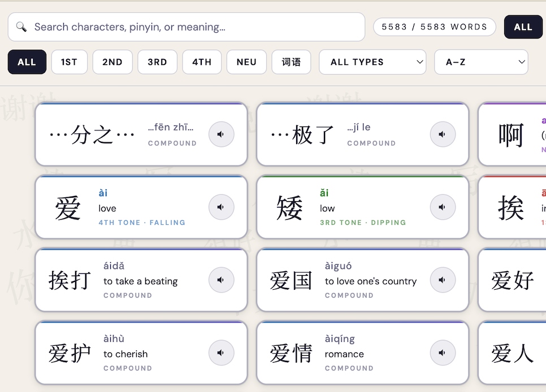Click the dark ALL button top right
The width and height of the screenshot is (546, 392).
(523, 27)
